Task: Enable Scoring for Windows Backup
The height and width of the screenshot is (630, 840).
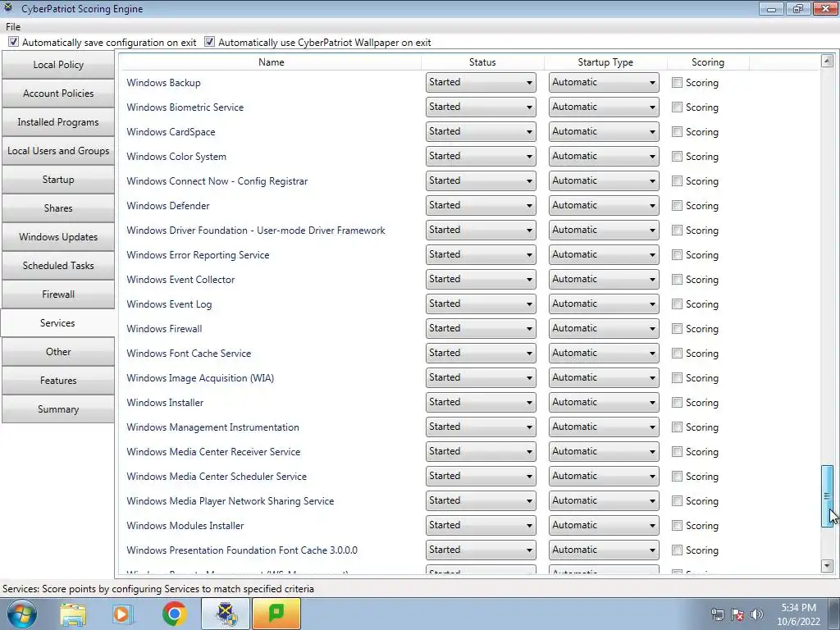Action: coord(677,83)
